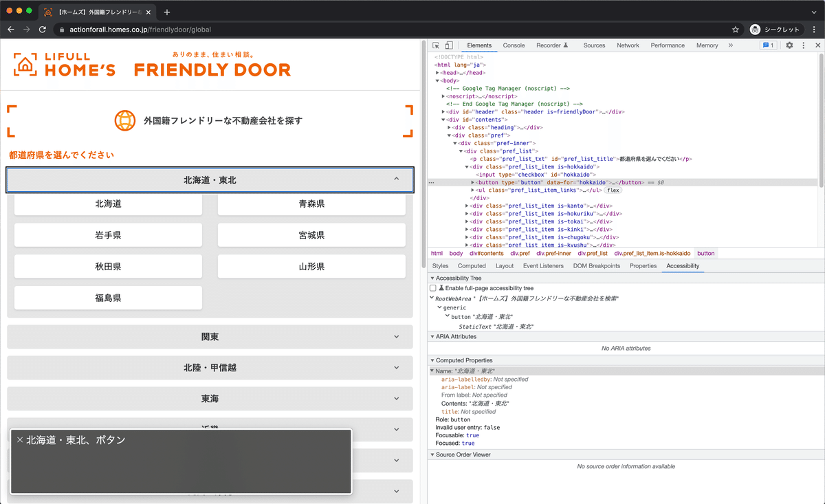Switch to the Sources tab

pyautogui.click(x=594, y=45)
